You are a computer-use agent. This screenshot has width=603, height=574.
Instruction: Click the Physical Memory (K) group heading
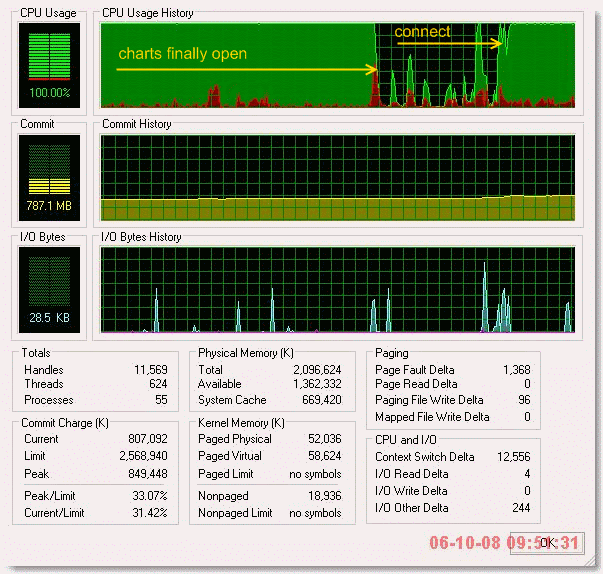point(246,353)
